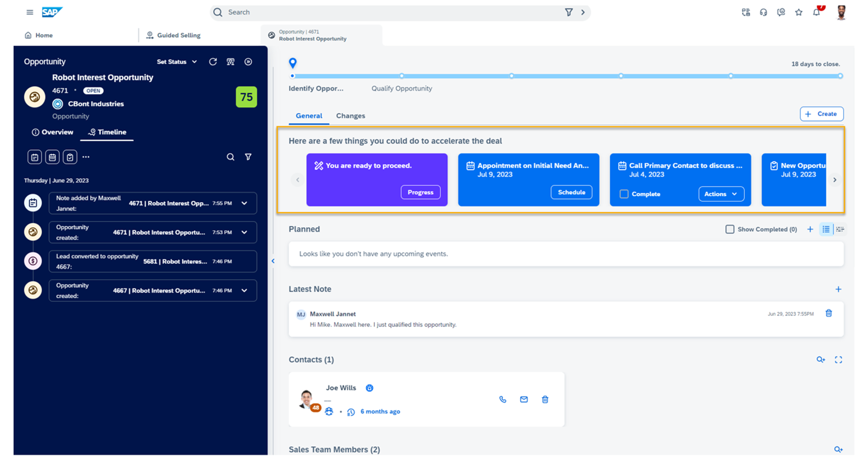Open the Overview tab
Viewport: 868px width, 461px height.
(53, 132)
